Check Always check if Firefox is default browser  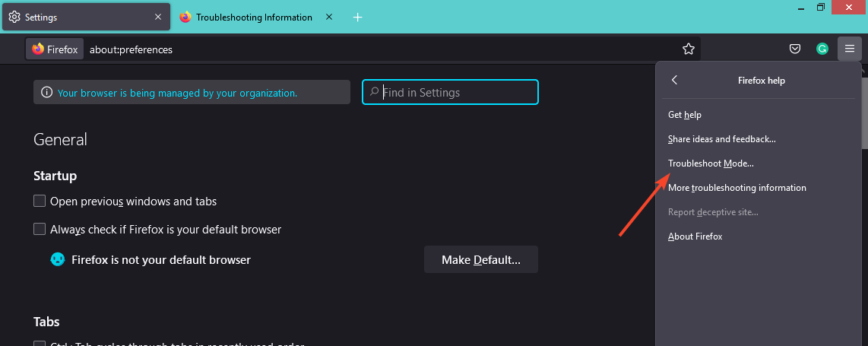pyautogui.click(x=40, y=229)
